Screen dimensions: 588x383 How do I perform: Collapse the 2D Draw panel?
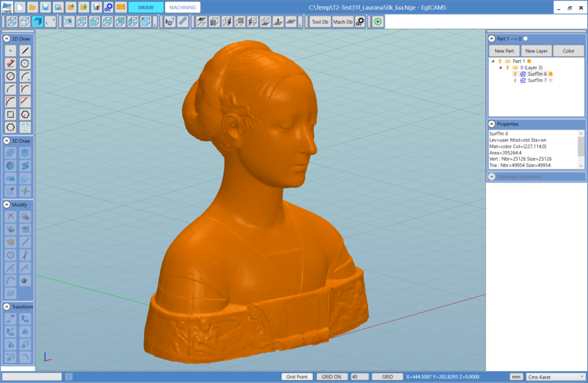tap(7, 38)
